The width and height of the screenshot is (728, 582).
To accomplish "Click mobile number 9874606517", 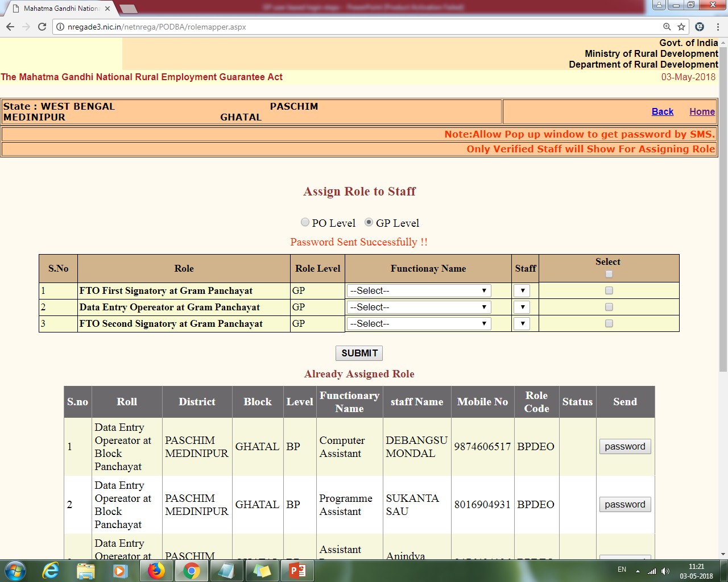I will (482, 447).
